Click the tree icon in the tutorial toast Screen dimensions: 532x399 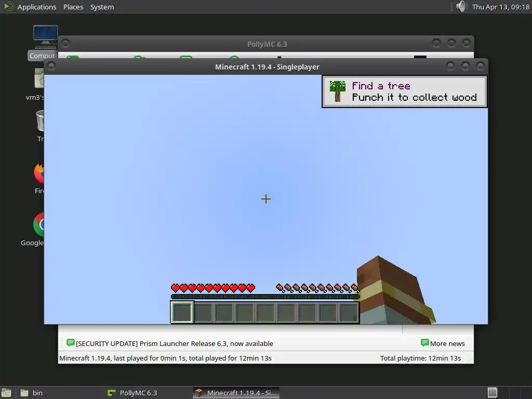(x=337, y=91)
